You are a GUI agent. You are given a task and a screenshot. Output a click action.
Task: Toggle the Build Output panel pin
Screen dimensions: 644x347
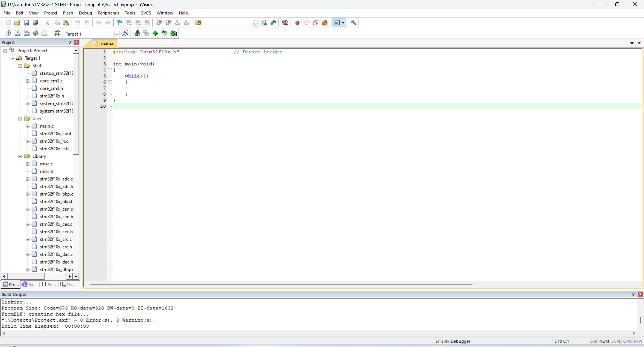(633, 294)
